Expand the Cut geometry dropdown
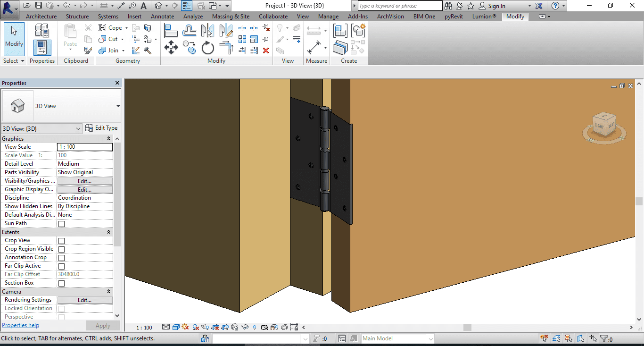The width and height of the screenshot is (644, 346). [x=123, y=40]
